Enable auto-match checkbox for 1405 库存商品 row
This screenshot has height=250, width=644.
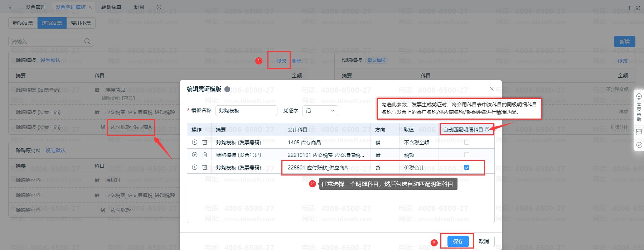pos(467,142)
